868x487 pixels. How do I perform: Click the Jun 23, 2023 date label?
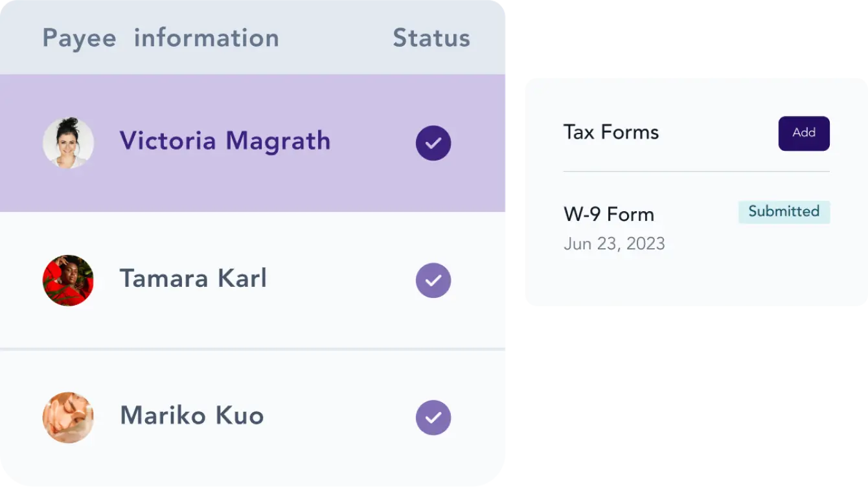click(614, 243)
